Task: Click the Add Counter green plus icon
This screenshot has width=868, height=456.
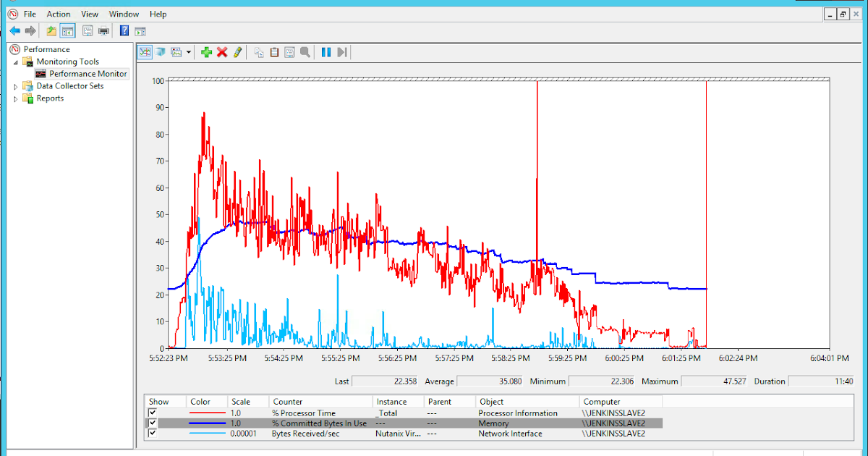Action: click(x=207, y=51)
